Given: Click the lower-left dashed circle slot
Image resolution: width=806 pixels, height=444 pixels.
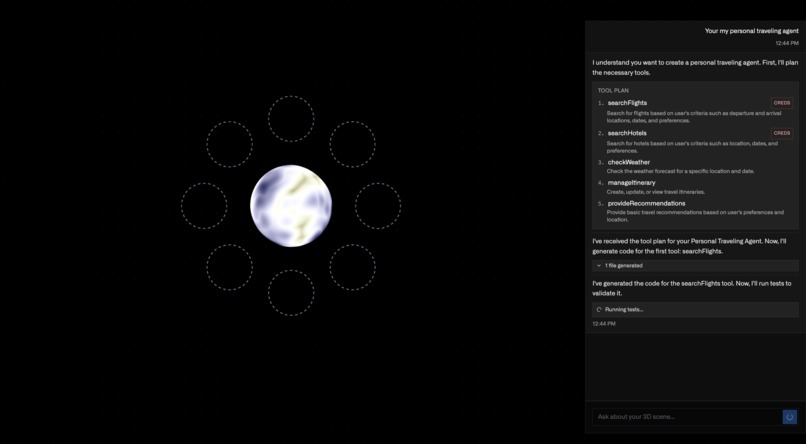Looking at the screenshot, I should [229, 267].
